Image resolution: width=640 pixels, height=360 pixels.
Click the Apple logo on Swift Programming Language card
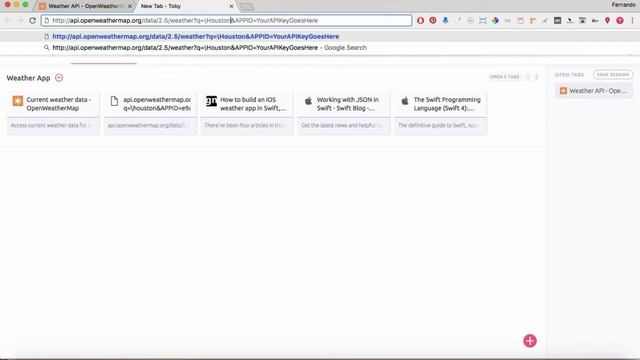tap(405, 100)
